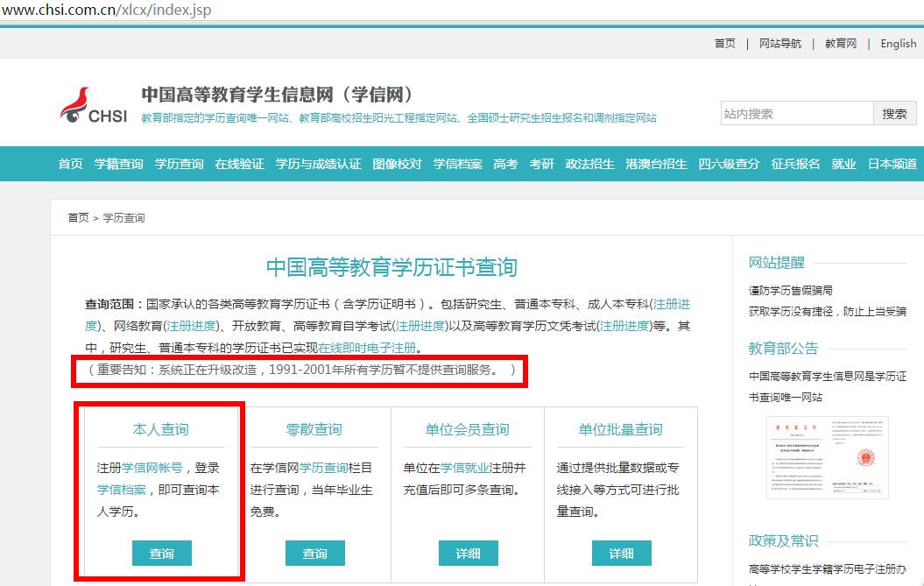Click the 网络教育 注册进度 link
The image size is (924, 586).
pyautogui.click(x=192, y=326)
